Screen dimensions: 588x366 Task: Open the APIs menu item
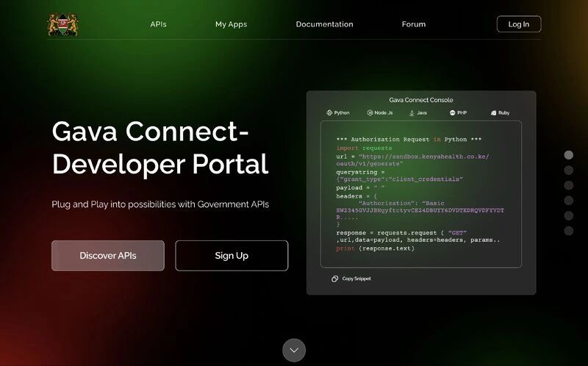[x=158, y=24]
